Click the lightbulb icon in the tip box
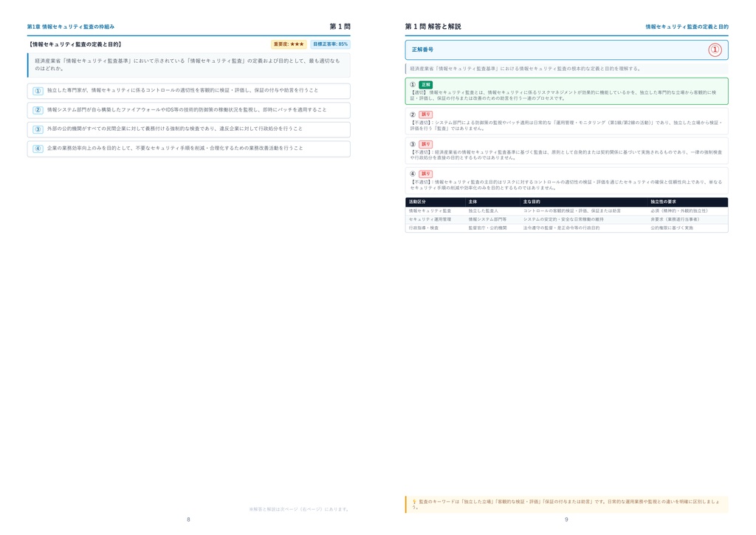The image size is (756, 535). coord(414,502)
